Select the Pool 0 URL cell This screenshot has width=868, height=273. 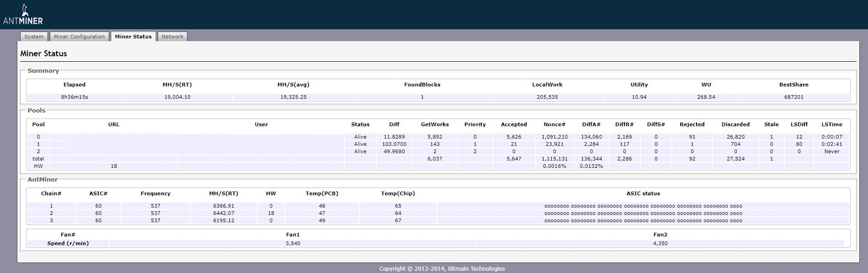pyautogui.click(x=114, y=137)
